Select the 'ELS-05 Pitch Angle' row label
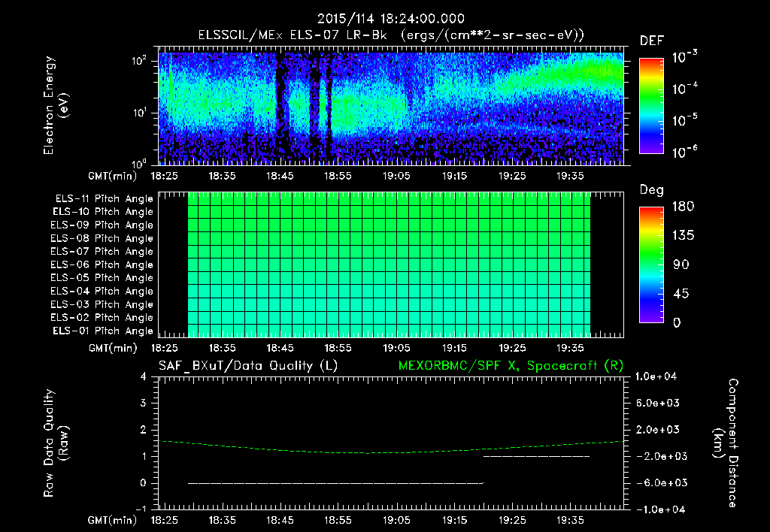The image size is (770, 532). pos(102,278)
